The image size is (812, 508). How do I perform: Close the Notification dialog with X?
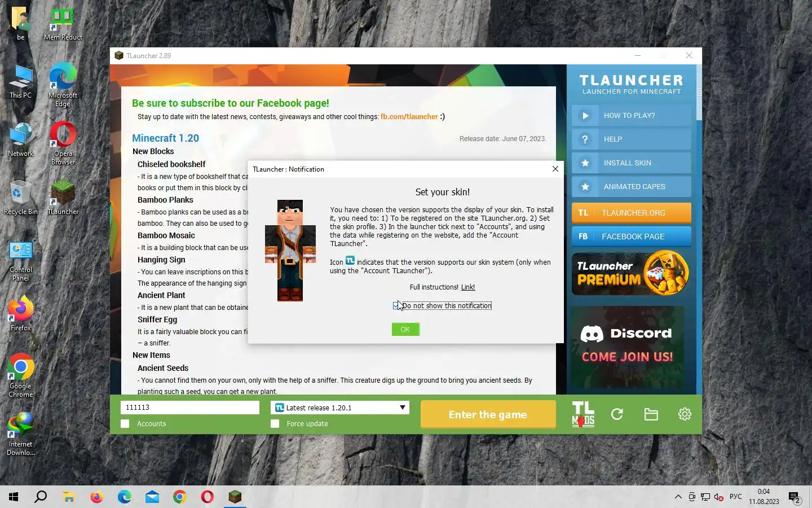click(555, 169)
